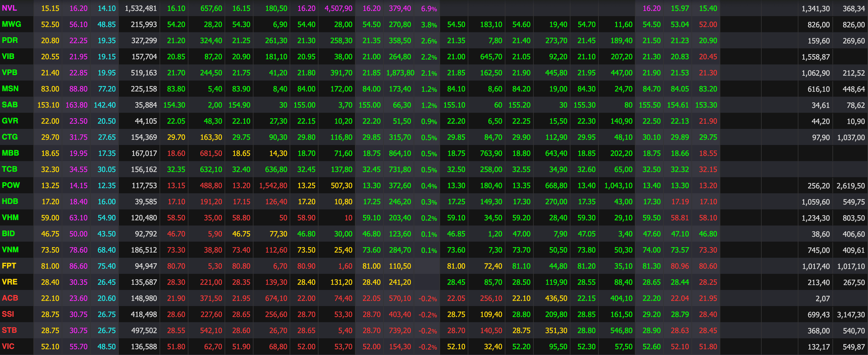Image resolution: width=868 pixels, height=355 pixels.
Task: Select TCB low price 32.15
Action: (x=708, y=169)
